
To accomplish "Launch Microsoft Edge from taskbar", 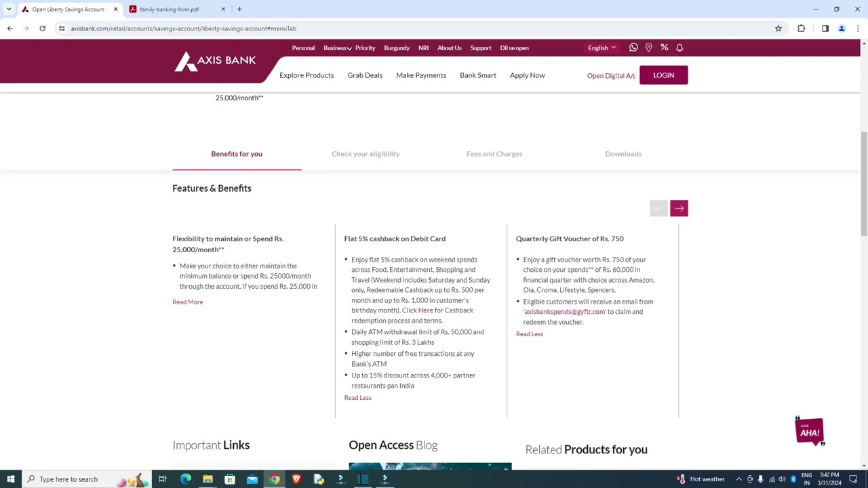I will pos(186,479).
